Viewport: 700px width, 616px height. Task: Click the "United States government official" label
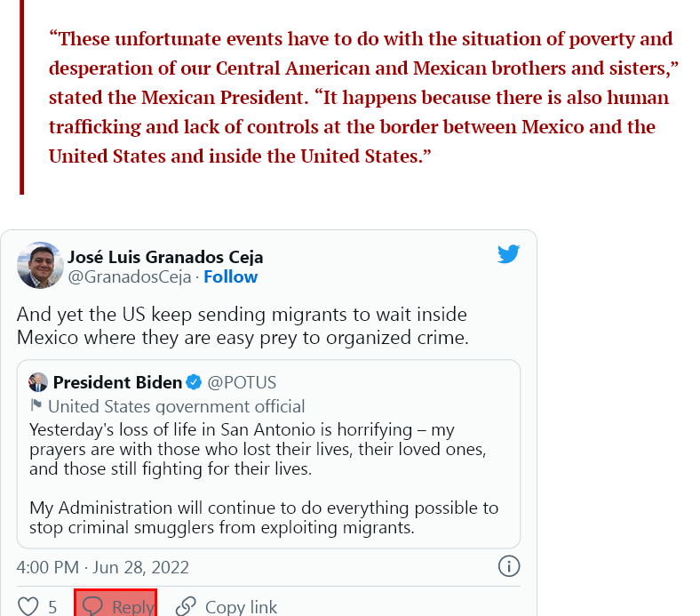(x=176, y=406)
